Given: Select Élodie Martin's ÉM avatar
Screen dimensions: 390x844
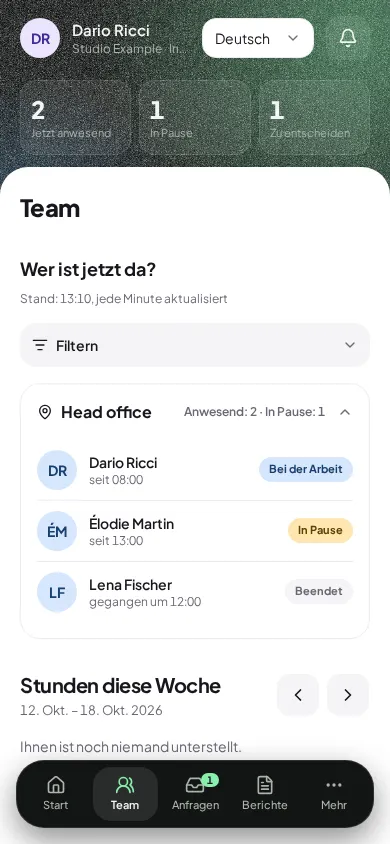Looking at the screenshot, I should [x=57, y=531].
